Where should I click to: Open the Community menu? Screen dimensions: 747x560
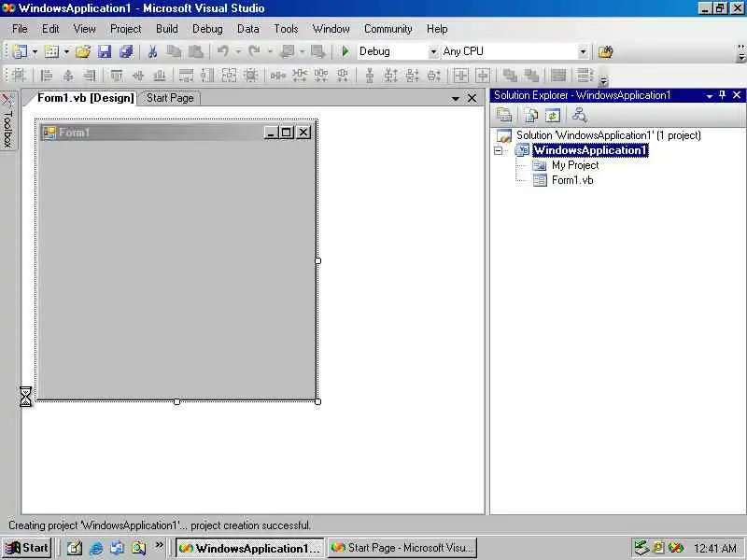(x=388, y=29)
